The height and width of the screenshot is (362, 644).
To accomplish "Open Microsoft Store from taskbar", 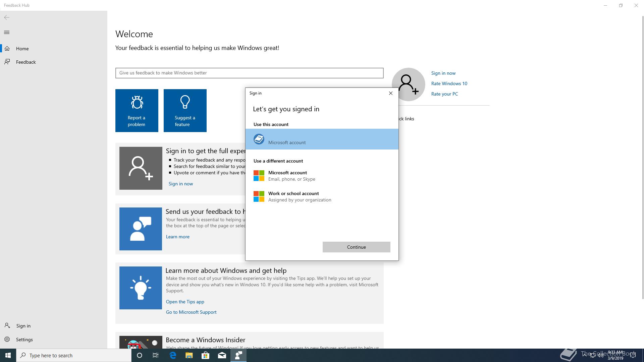I will coord(206,355).
